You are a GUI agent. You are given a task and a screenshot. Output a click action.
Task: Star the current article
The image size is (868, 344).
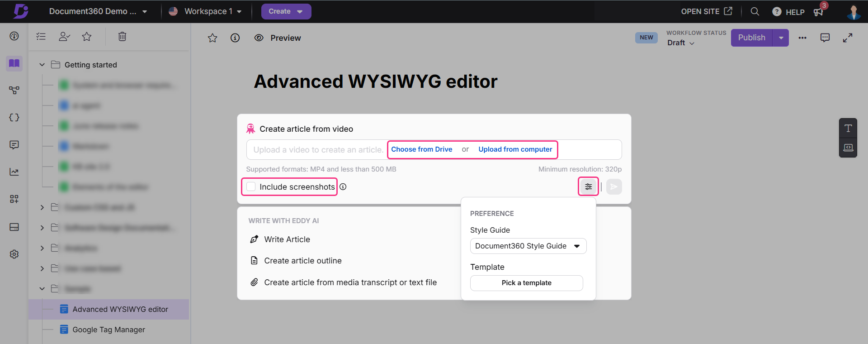click(x=212, y=38)
